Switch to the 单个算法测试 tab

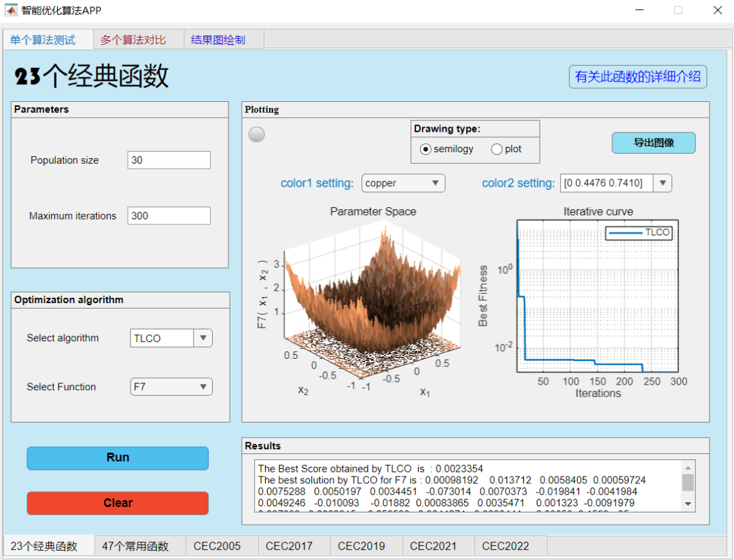(x=48, y=40)
